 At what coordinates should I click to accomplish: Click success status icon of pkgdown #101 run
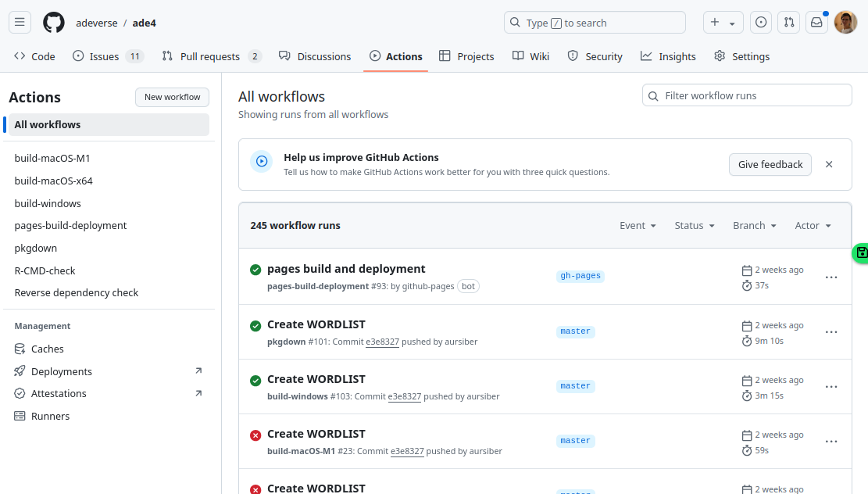[x=255, y=326]
